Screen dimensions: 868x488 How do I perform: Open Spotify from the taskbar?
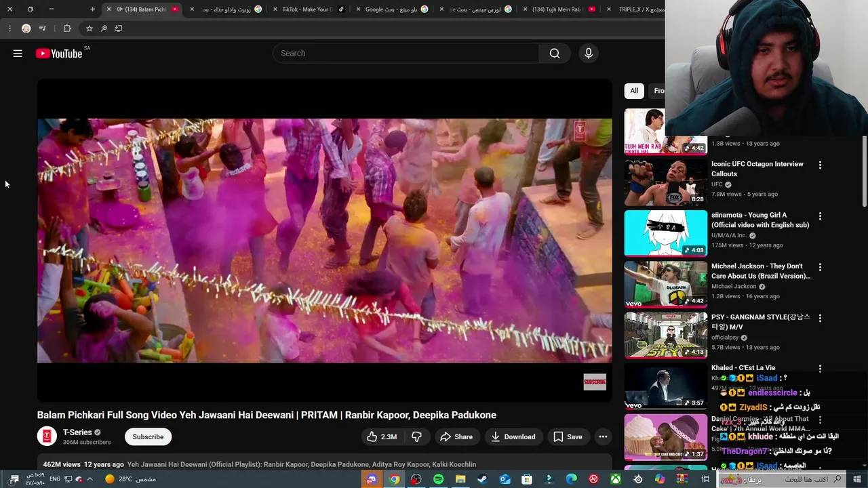(x=438, y=479)
